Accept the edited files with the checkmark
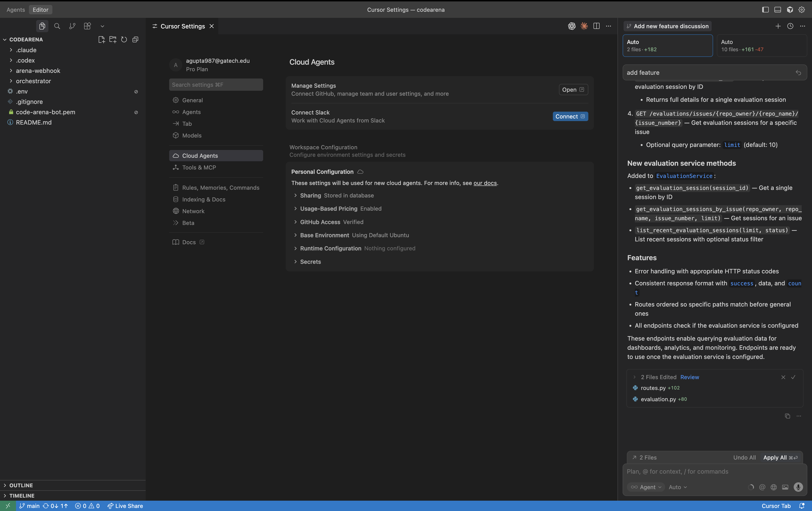Viewport: 812px width, 511px height. 794,377
